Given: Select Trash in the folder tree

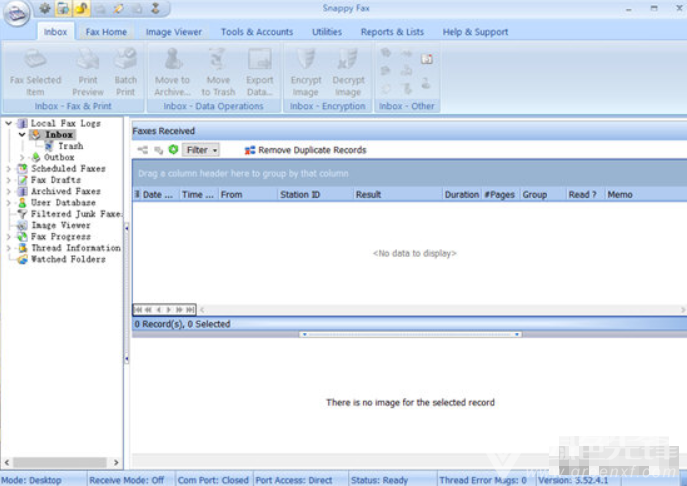Looking at the screenshot, I should tap(70, 146).
